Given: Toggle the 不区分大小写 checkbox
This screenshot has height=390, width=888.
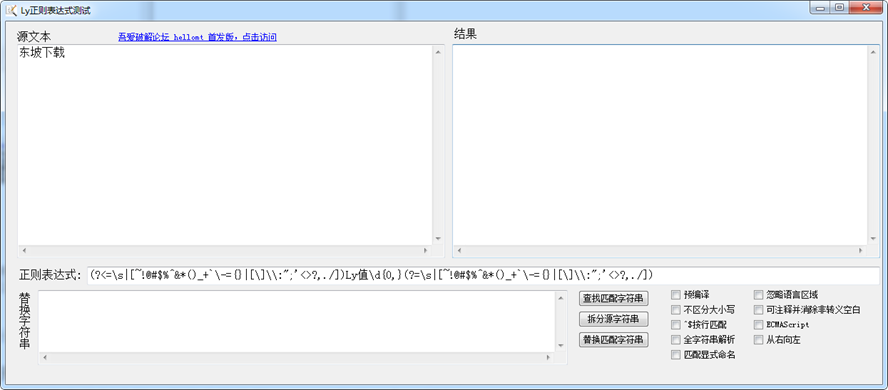Looking at the screenshot, I should 676,310.
